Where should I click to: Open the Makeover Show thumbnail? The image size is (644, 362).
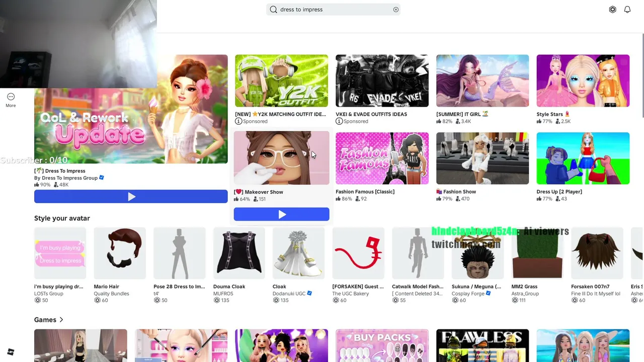pos(282,158)
